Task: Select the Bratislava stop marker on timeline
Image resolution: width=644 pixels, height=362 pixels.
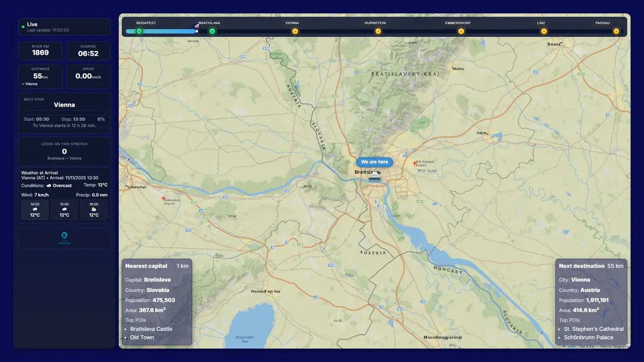Action: (212, 31)
